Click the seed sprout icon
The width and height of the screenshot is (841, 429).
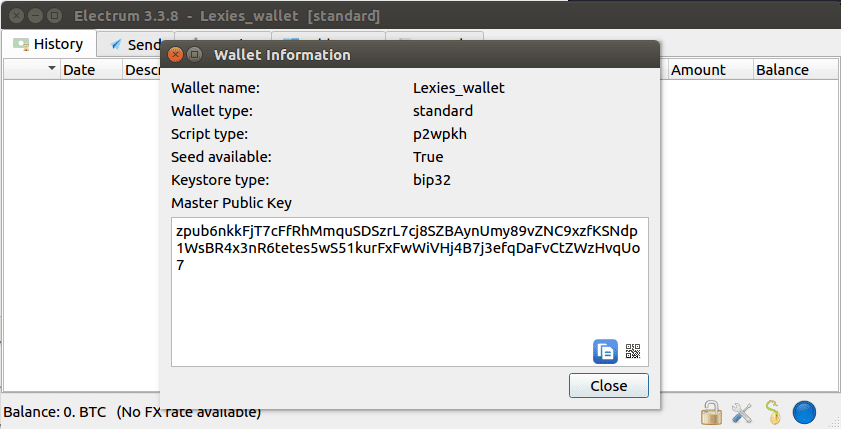point(772,412)
